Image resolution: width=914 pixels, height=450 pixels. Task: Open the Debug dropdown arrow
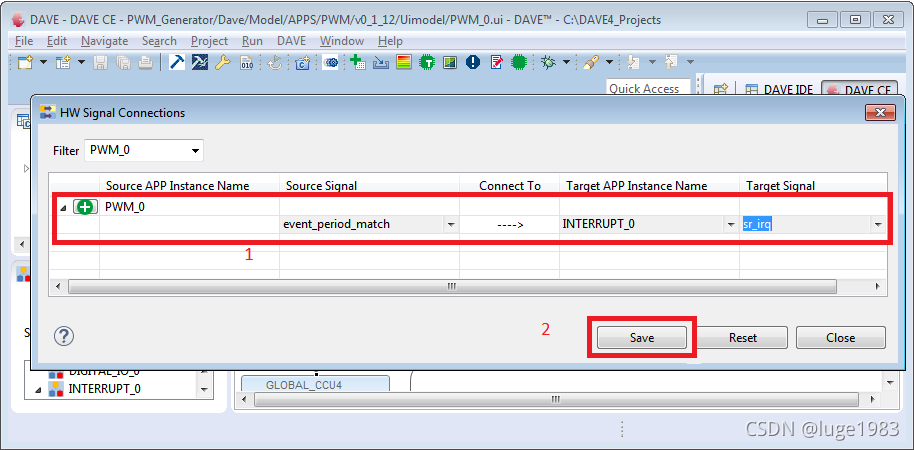[566, 62]
